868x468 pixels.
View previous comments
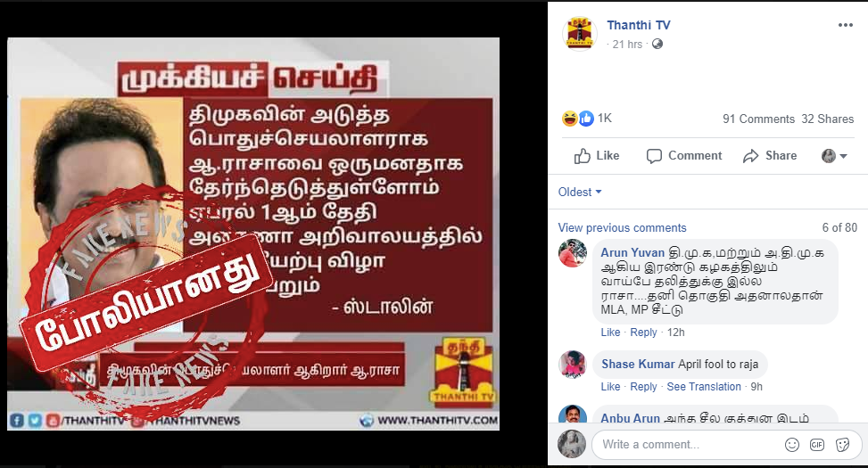[x=622, y=228]
